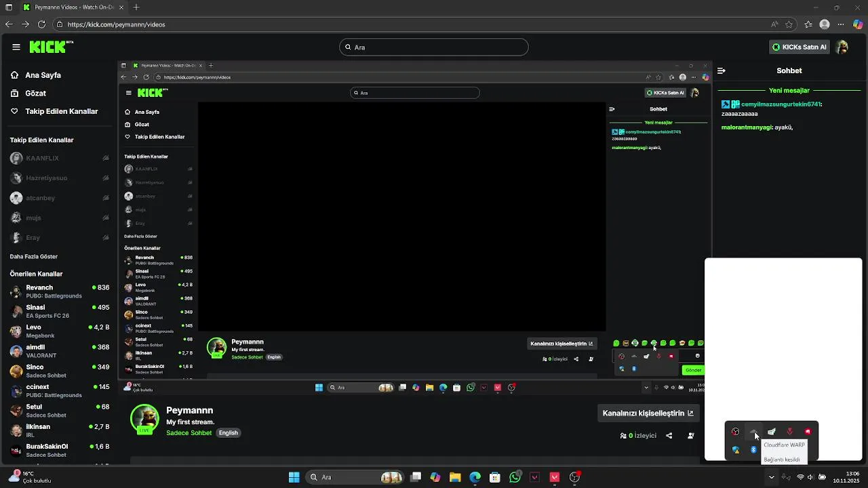Open the BurakSakinOl recommended channel
This screenshot has width=868, height=488.
click(59, 450)
